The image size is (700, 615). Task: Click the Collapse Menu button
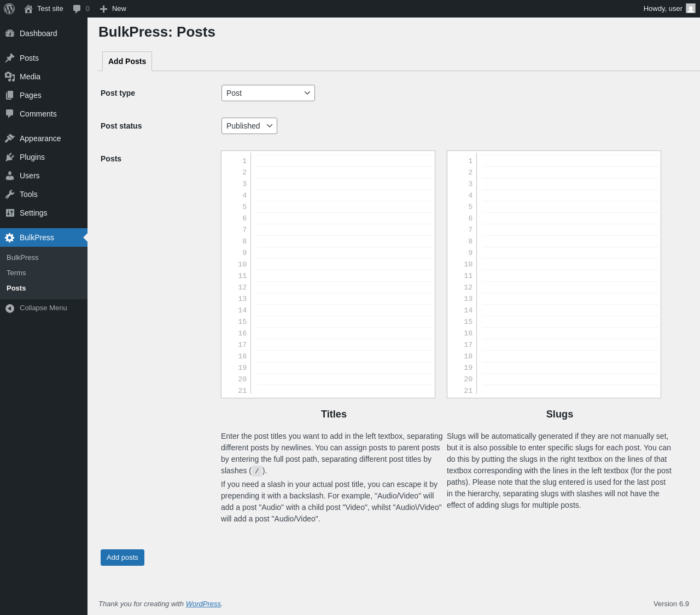tap(44, 308)
